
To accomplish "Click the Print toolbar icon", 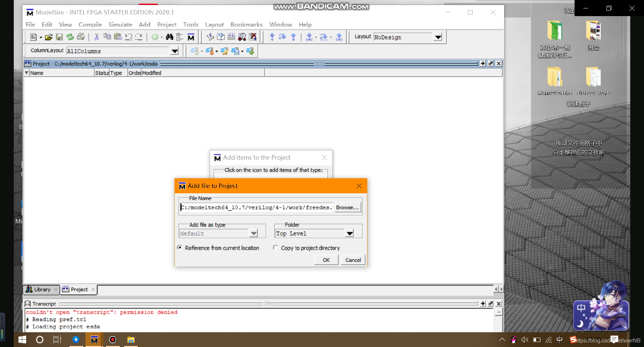I will tap(81, 37).
